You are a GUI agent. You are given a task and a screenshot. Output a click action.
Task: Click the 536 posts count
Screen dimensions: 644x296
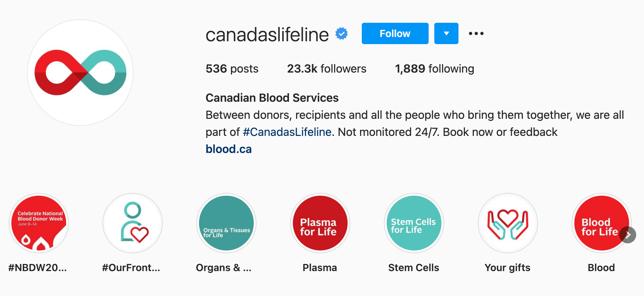tap(232, 69)
